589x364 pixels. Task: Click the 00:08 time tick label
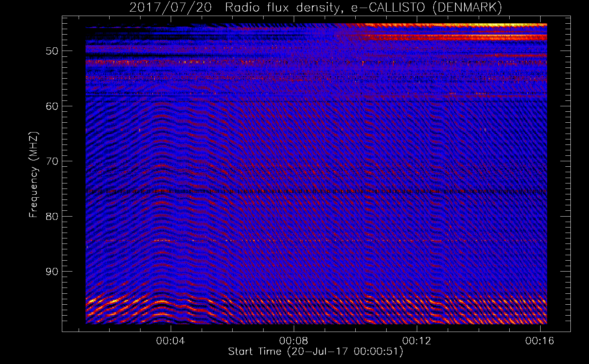point(293,341)
